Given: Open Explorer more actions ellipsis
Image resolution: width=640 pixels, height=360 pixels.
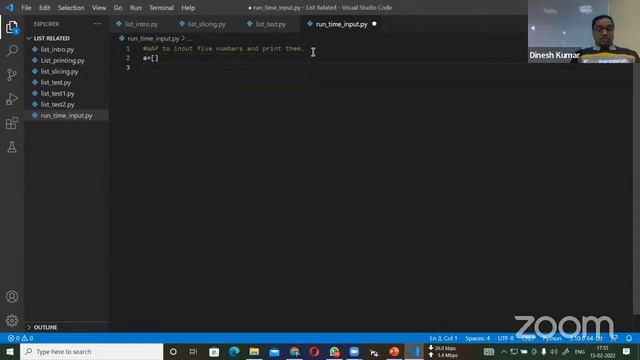Looking at the screenshot, I should coord(98,24).
